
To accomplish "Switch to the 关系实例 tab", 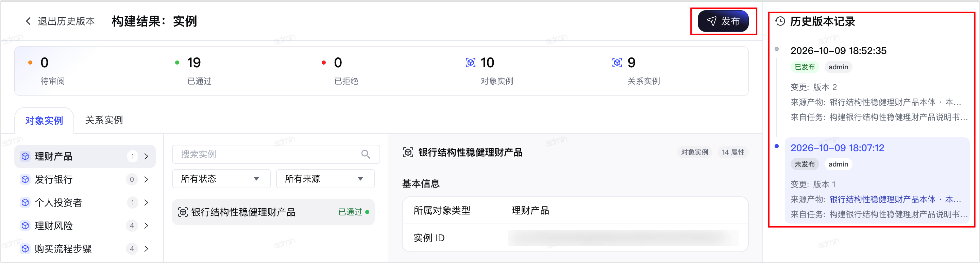I will [104, 120].
